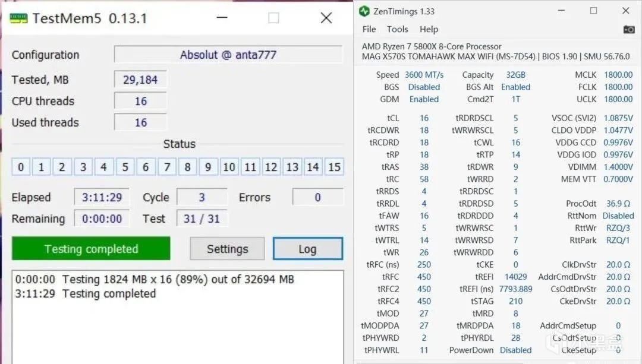The height and width of the screenshot is (364, 642).
Task: Click the BGS value Disabled
Action: (x=424, y=87)
